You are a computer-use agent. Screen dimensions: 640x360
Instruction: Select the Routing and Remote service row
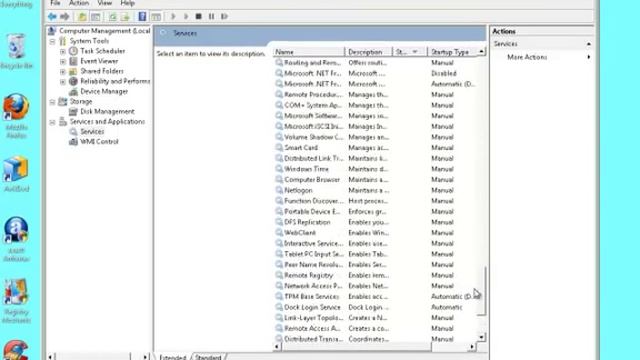pyautogui.click(x=374, y=63)
